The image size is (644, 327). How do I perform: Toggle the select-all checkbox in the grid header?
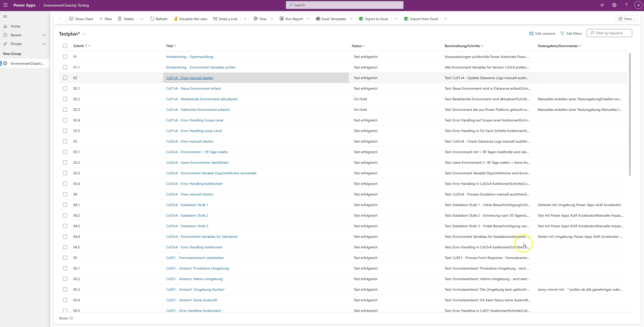click(65, 46)
